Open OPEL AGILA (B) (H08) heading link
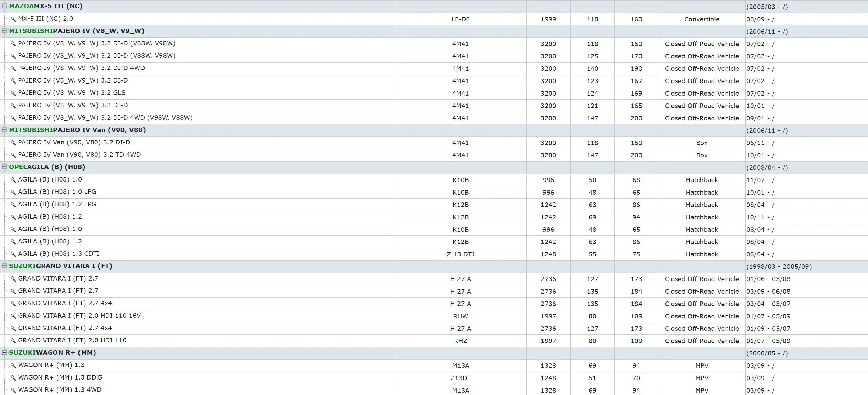This screenshot has width=868, height=395. click(x=47, y=167)
